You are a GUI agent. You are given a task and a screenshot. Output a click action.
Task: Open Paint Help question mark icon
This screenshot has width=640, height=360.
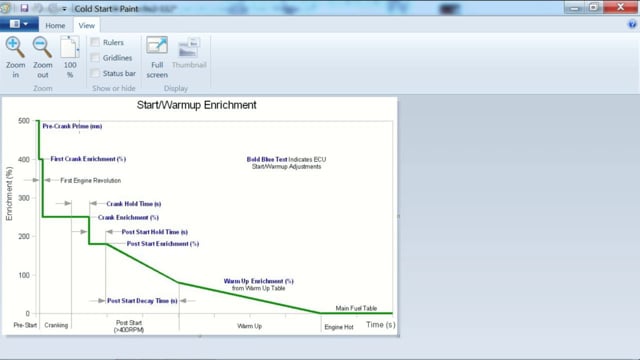(632, 24)
